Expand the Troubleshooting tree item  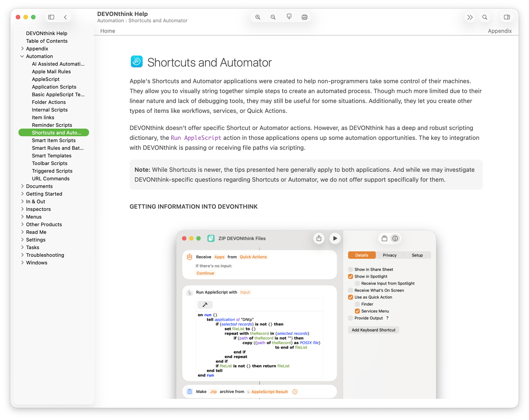[x=22, y=255]
